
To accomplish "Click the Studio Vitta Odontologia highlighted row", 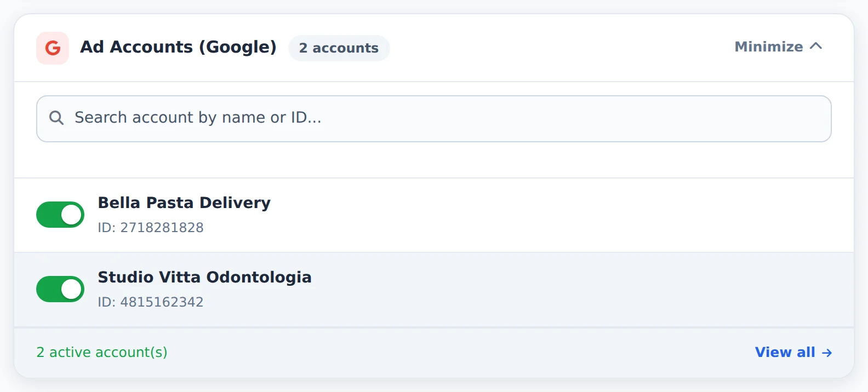I will click(434, 290).
